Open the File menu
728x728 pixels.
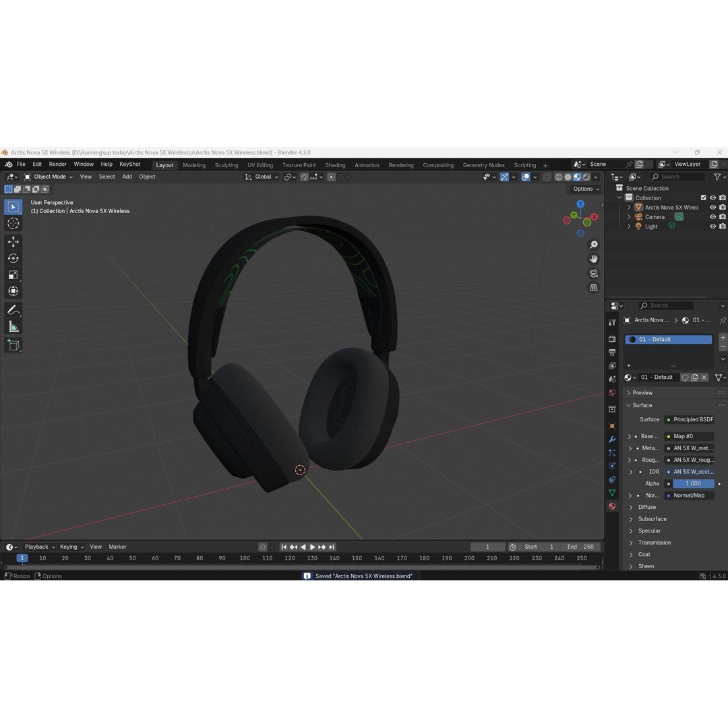coord(21,164)
